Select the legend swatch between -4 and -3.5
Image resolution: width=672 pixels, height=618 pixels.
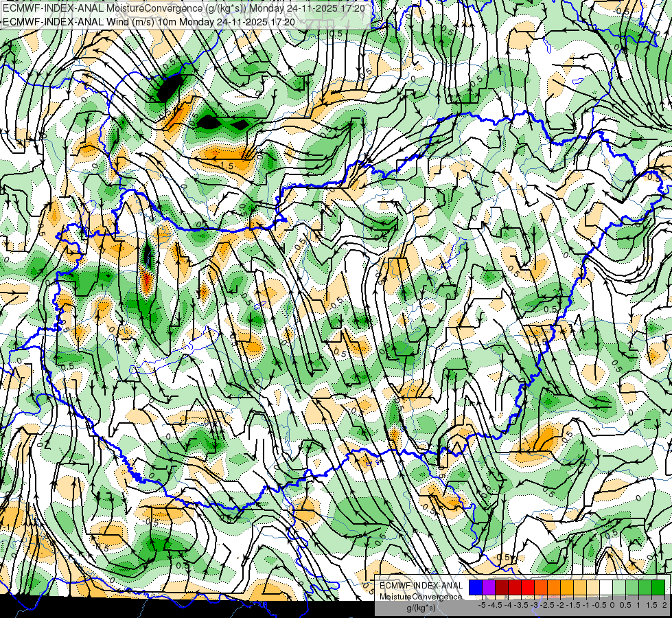[x=515, y=588]
